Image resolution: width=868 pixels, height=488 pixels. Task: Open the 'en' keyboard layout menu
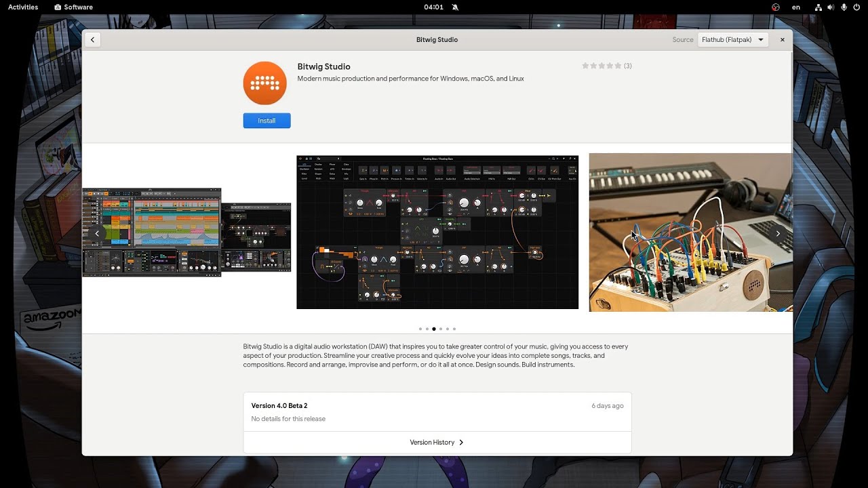click(x=796, y=7)
